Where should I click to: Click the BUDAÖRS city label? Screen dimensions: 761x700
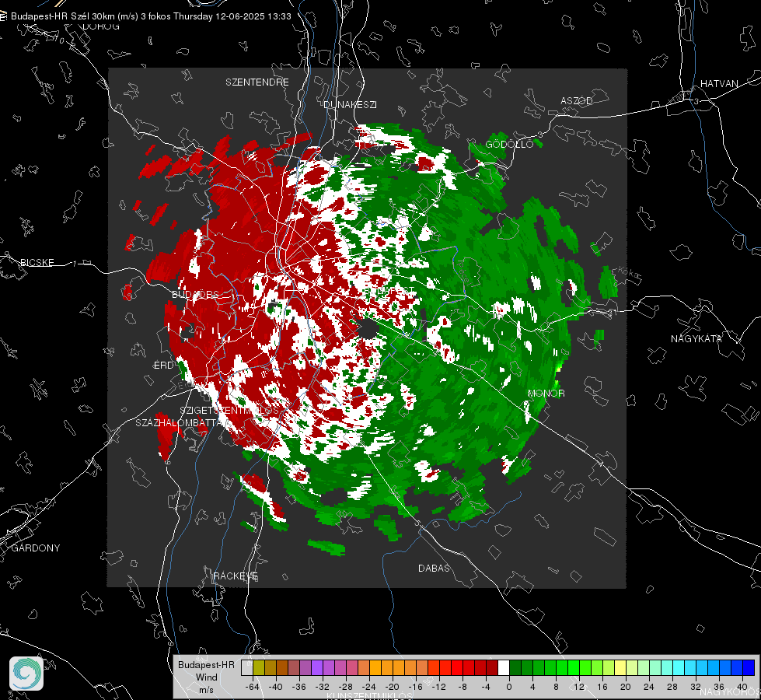tap(196, 294)
